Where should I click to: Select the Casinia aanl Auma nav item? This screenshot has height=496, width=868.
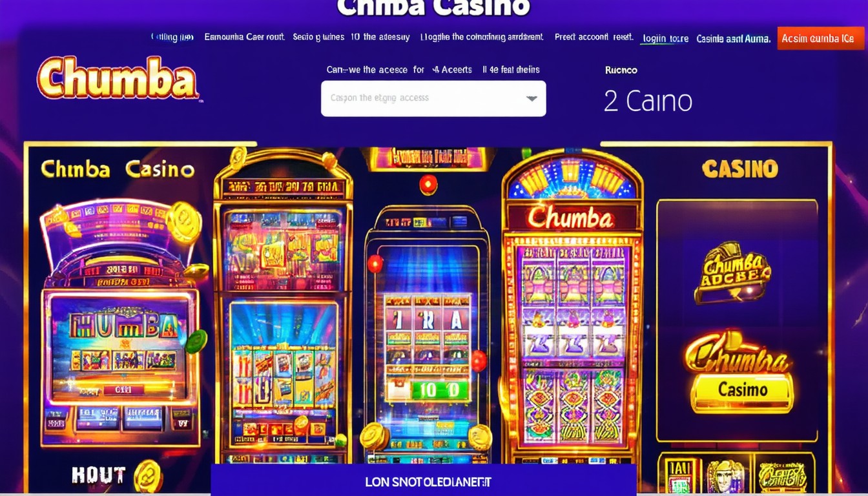point(733,39)
